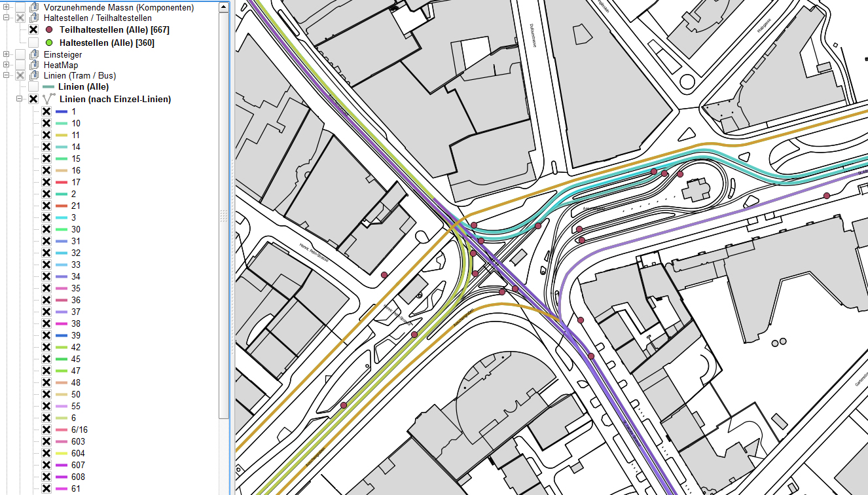Screen dimensions: 868x495
Task: Click the polyline icon of Linien (nach Einzel-Linien)
Action: 49,99
